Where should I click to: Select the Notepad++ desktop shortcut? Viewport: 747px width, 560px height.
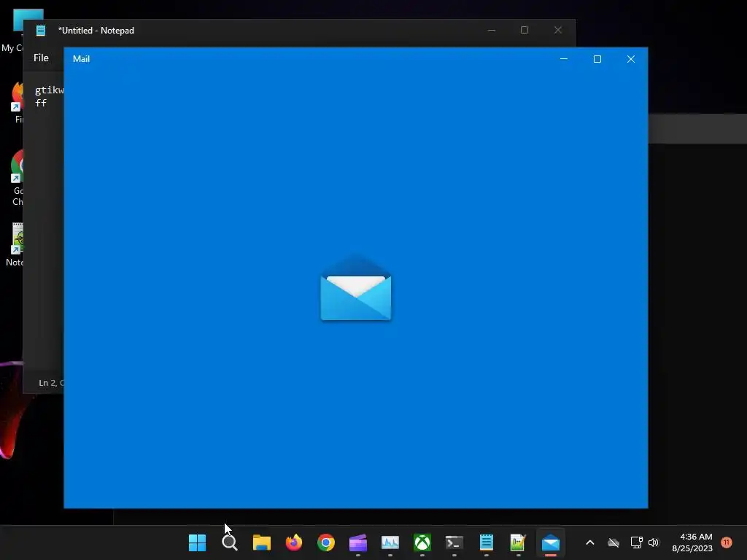tap(16, 244)
